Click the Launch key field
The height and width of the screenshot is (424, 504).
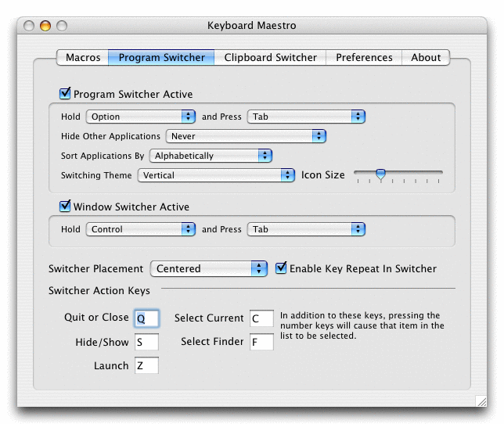click(x=146, y=365)
